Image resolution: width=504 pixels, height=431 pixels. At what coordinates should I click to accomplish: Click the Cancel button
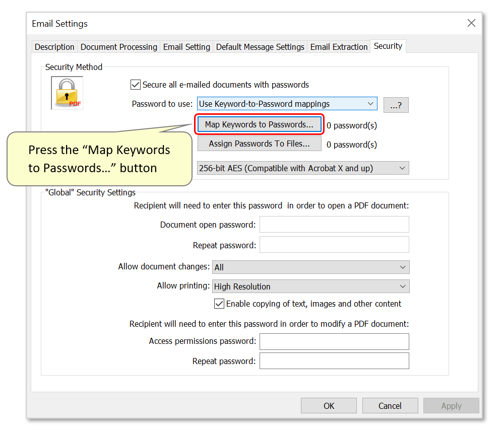click(x=390, y=406)
